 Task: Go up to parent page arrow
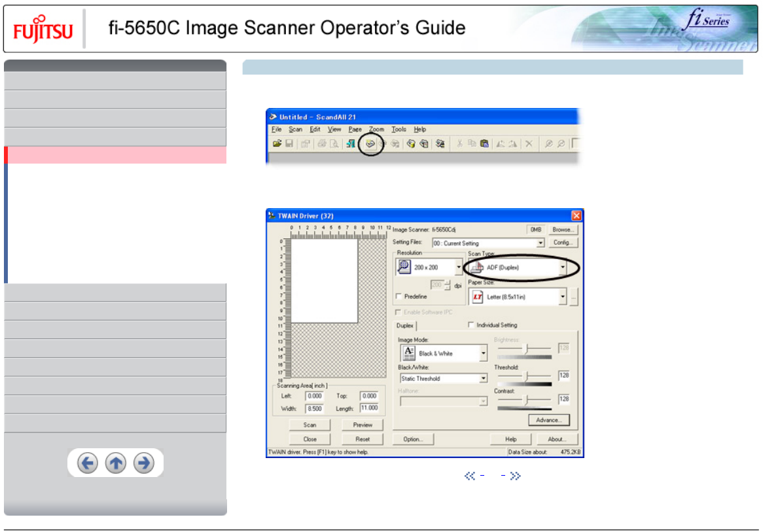(x=116, y=463)
